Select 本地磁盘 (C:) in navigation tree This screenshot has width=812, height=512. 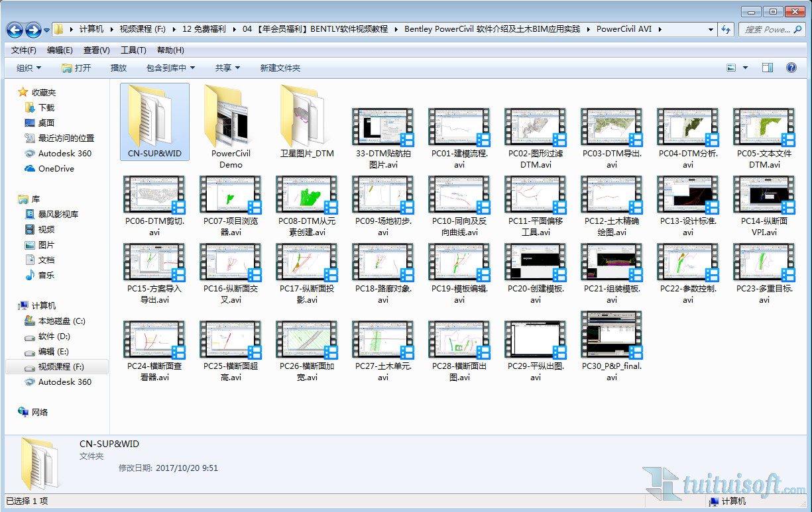[x=61, y=321]
